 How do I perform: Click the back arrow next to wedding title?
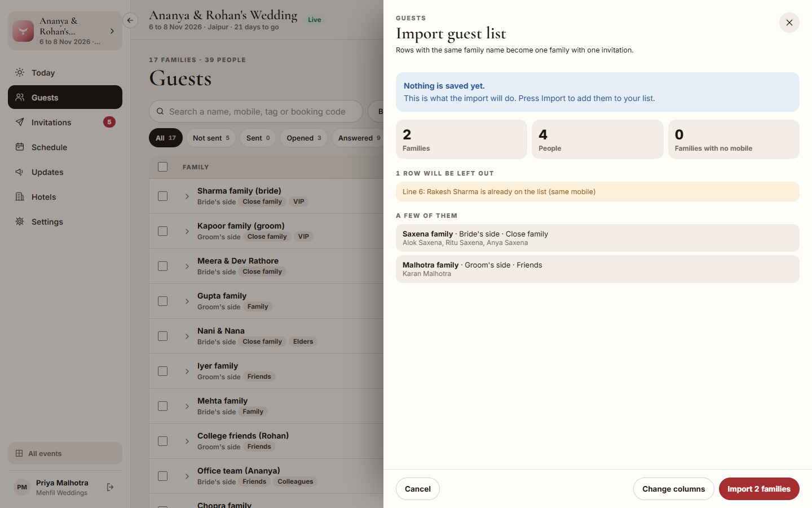tap(130, 20)
